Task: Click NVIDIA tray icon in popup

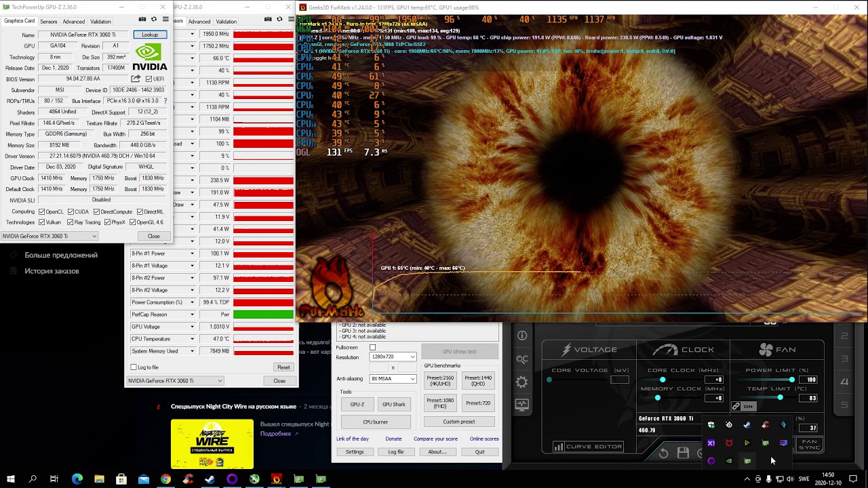Action: (x=729, y=461)
